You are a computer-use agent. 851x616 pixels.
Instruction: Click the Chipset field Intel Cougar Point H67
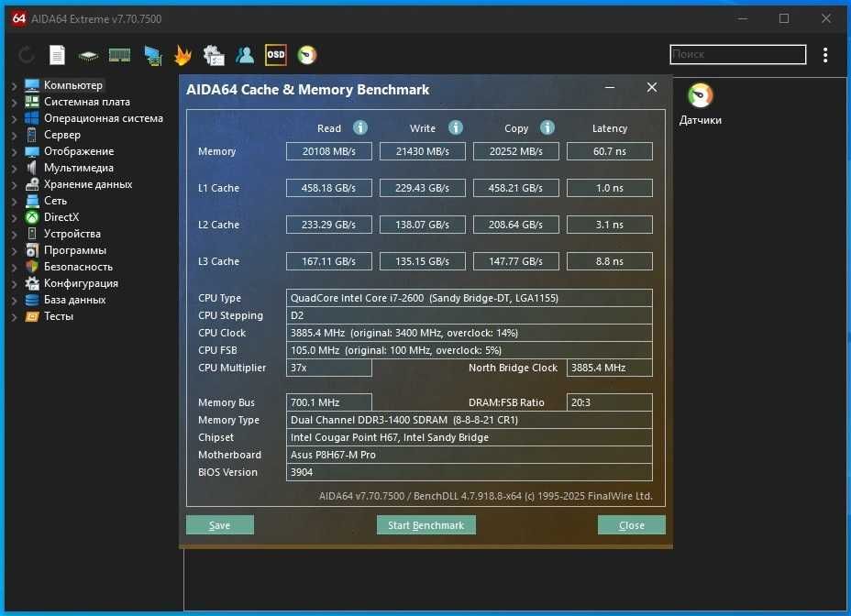coord(469,437)
